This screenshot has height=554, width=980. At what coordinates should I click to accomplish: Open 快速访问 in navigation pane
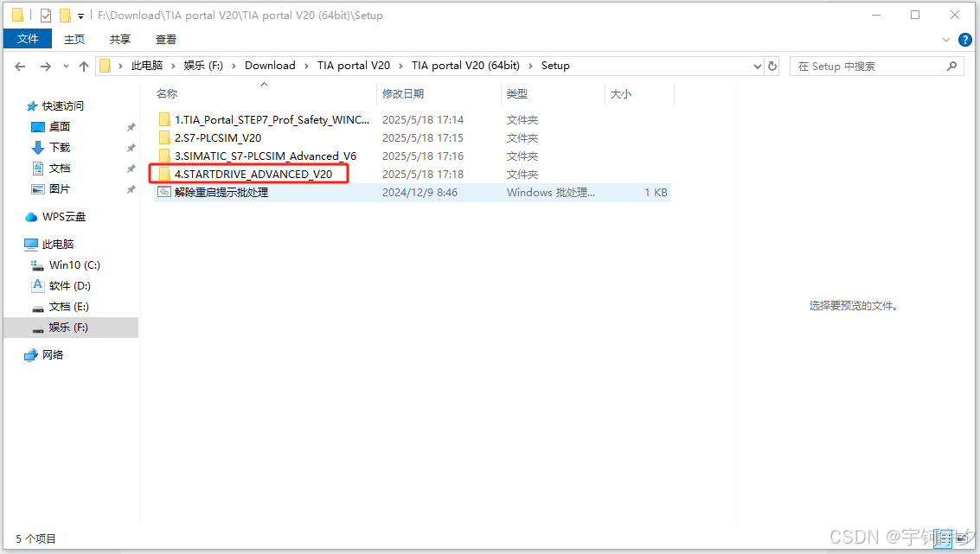pyautogui.click(x=62, y=106)
